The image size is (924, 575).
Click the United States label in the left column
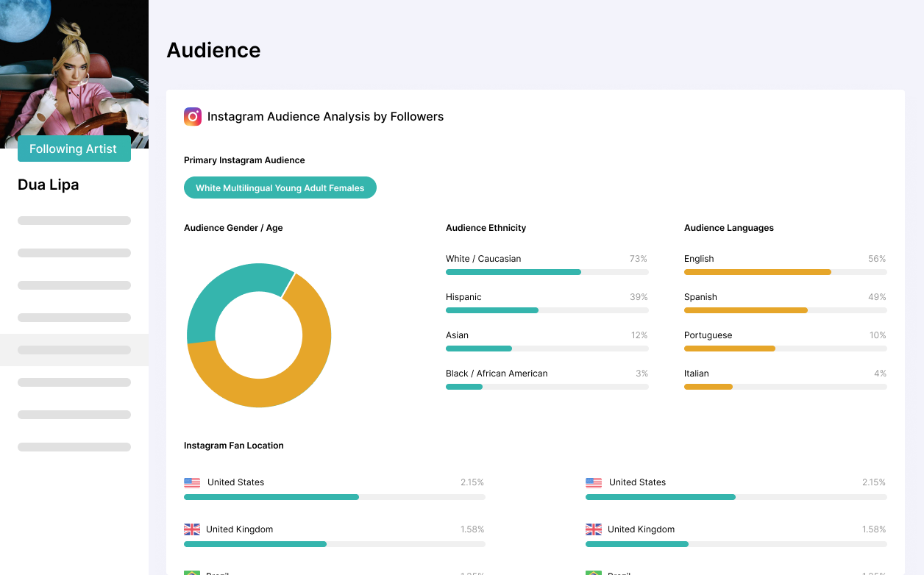[x=235, y=482]
